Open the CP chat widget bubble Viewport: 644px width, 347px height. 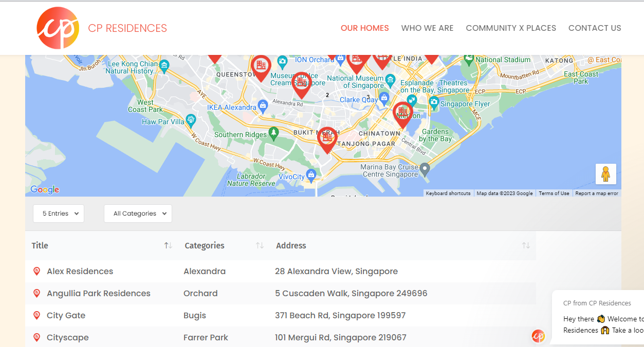[538, 336]
